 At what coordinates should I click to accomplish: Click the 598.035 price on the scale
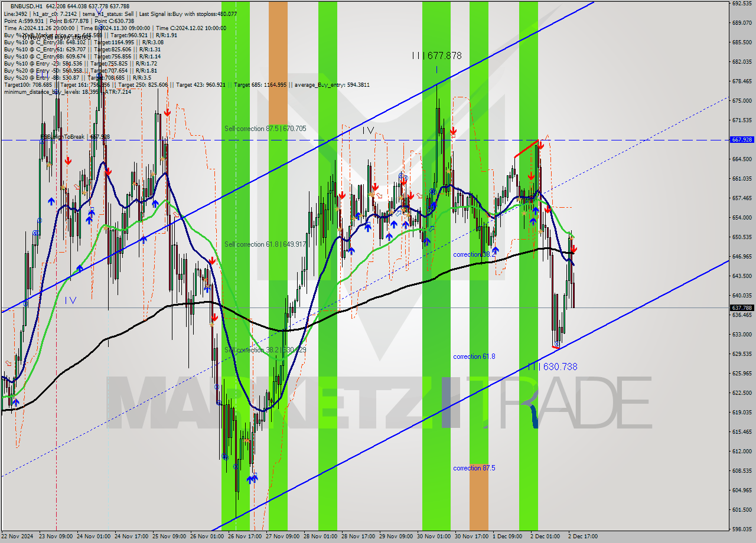click(x=742, y=529)
